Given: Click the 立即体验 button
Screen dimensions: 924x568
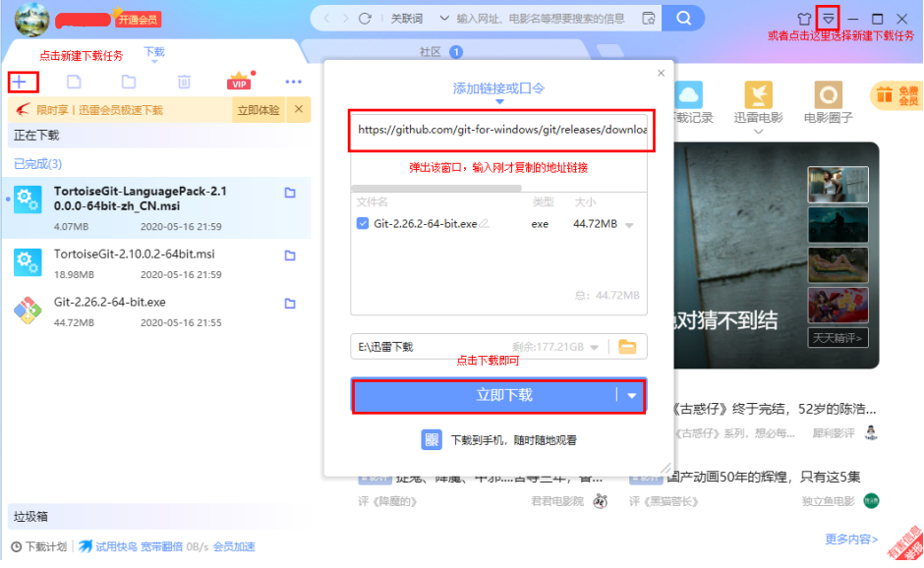Looking at the screenshot, I should (259, 110).
